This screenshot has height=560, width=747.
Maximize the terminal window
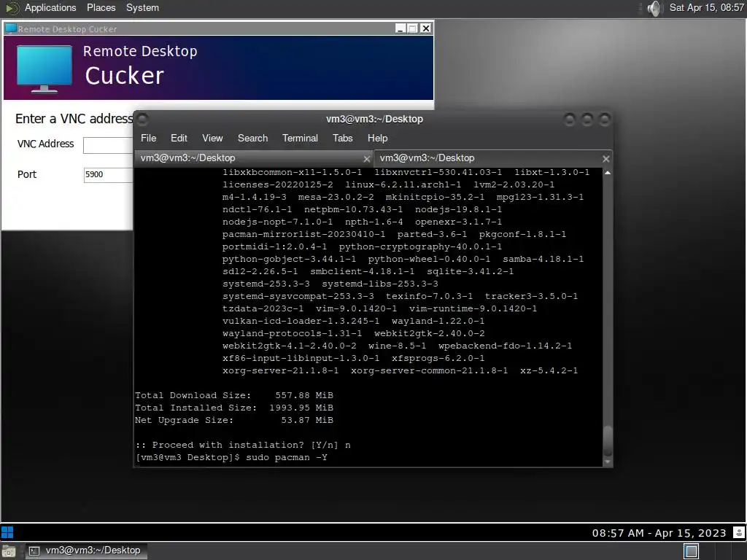click(x=587, y=119)
